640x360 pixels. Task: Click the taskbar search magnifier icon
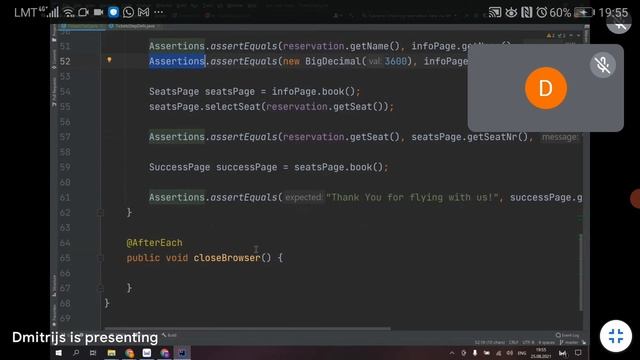pyautogui.click(x=76, y=353)
